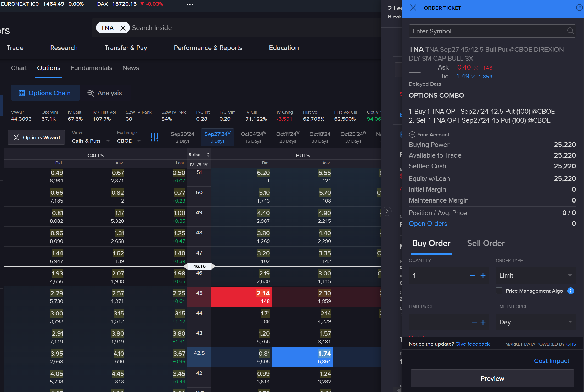Click the Give feedback link

[473, 344]
